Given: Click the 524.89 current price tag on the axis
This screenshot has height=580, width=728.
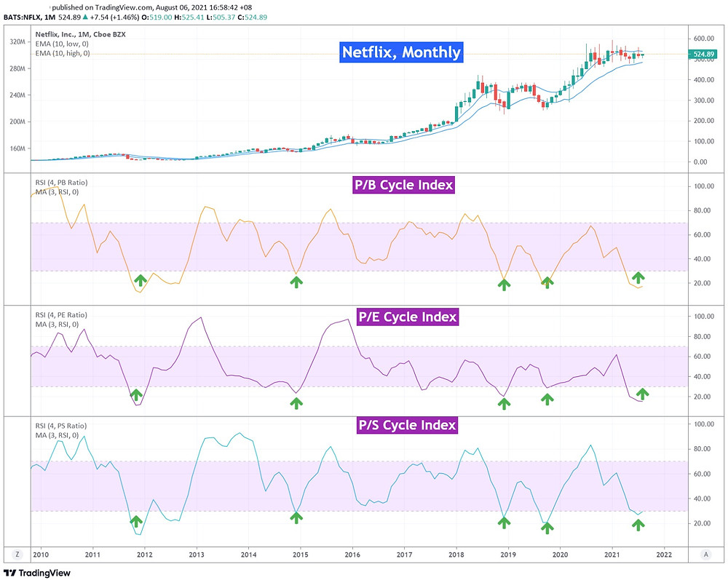Looking at the screenshot, I should click(704, 55).
